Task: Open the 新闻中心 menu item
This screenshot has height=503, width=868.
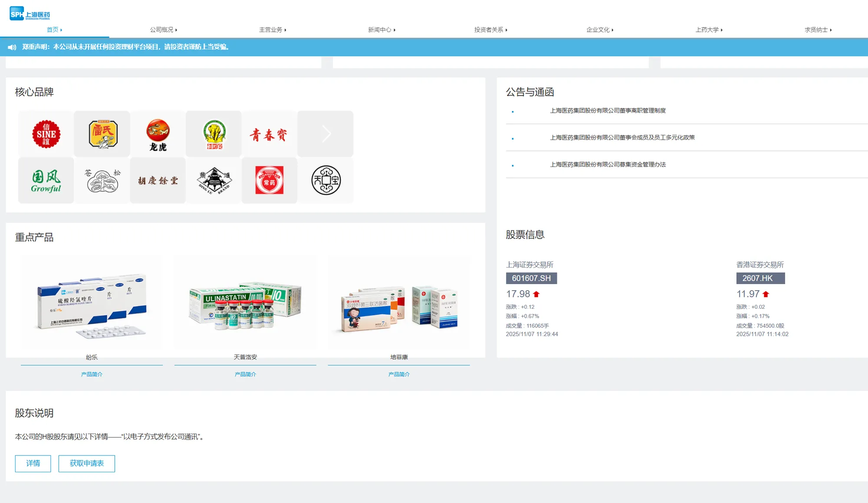Action: [381, 30]
